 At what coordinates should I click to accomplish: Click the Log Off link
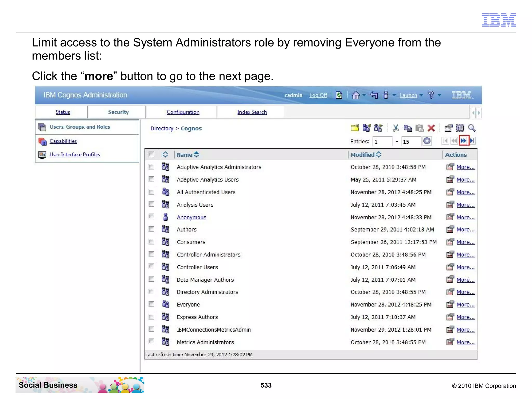[318, 95]
